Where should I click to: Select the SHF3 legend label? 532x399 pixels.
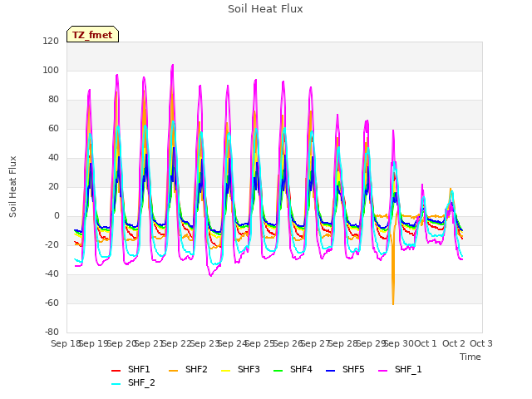[x=249, y=369]
